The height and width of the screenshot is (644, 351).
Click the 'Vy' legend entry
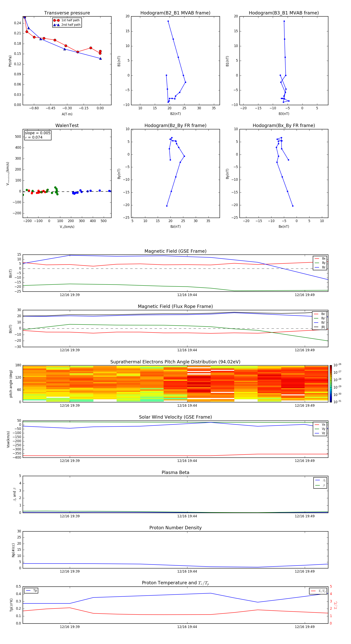(320, 429)
